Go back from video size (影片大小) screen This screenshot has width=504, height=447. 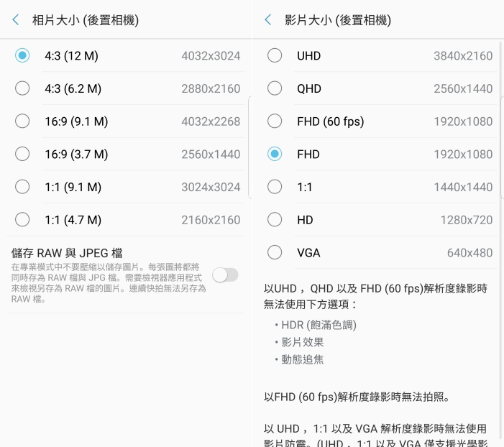pyautogui.click(x=268, y=20)
